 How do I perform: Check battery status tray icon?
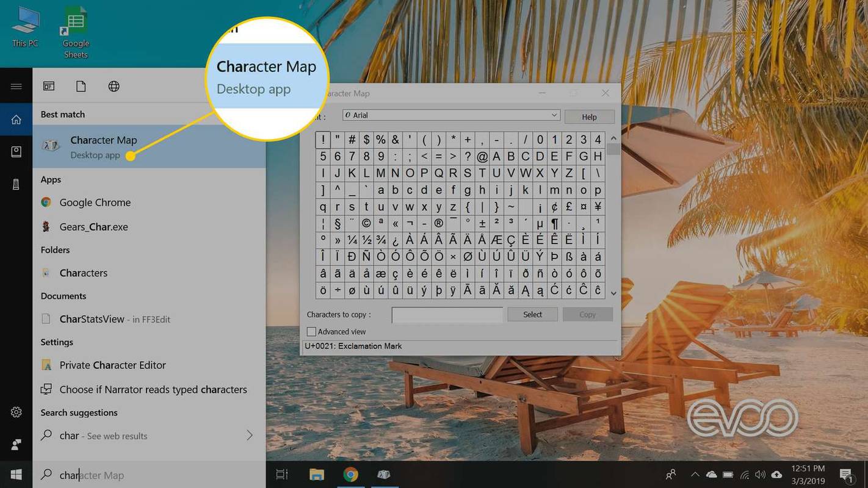point(728,475)
